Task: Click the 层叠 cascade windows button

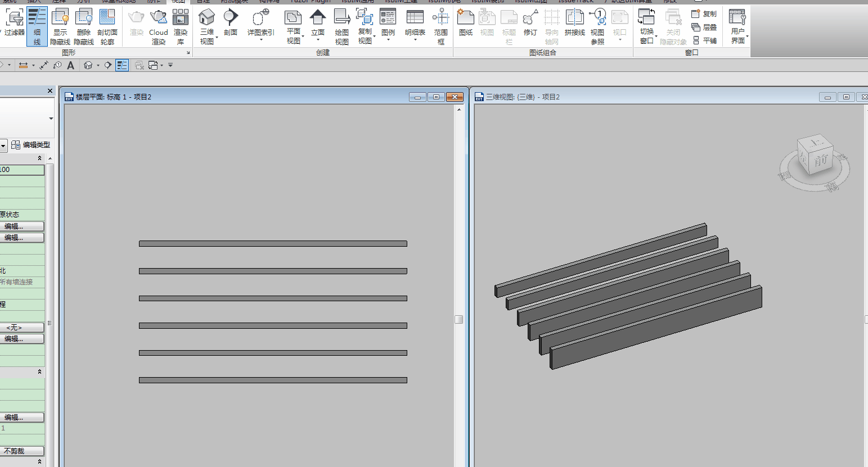Action: point(704,27)
